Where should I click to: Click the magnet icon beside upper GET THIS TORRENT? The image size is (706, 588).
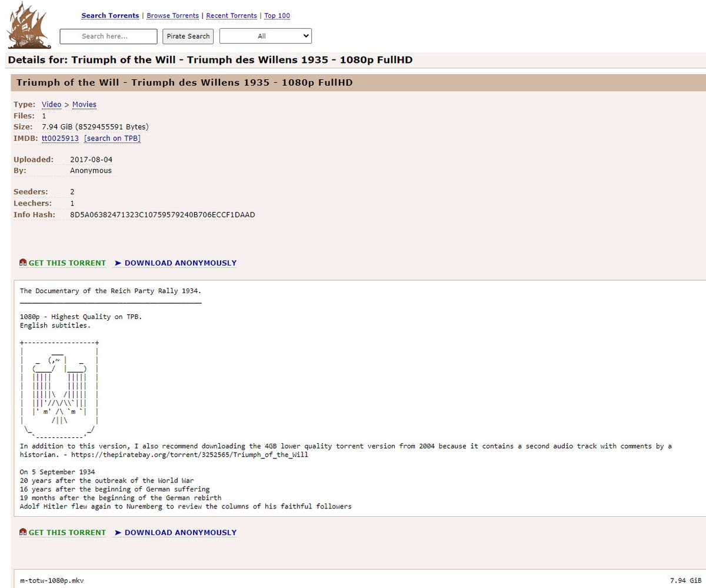(22, 263)
